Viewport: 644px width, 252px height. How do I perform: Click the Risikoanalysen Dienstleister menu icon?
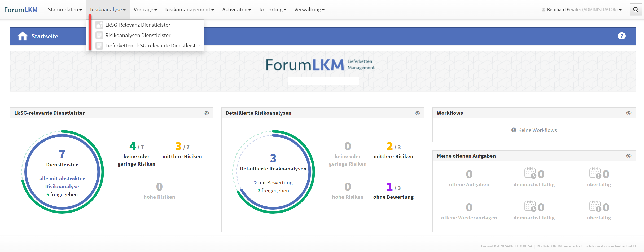coord(99,35)
